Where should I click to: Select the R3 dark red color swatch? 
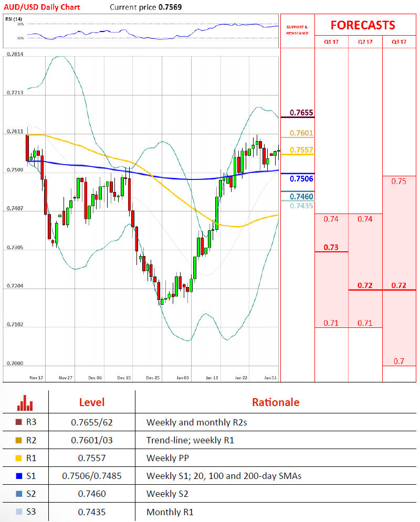pos(19,422)
